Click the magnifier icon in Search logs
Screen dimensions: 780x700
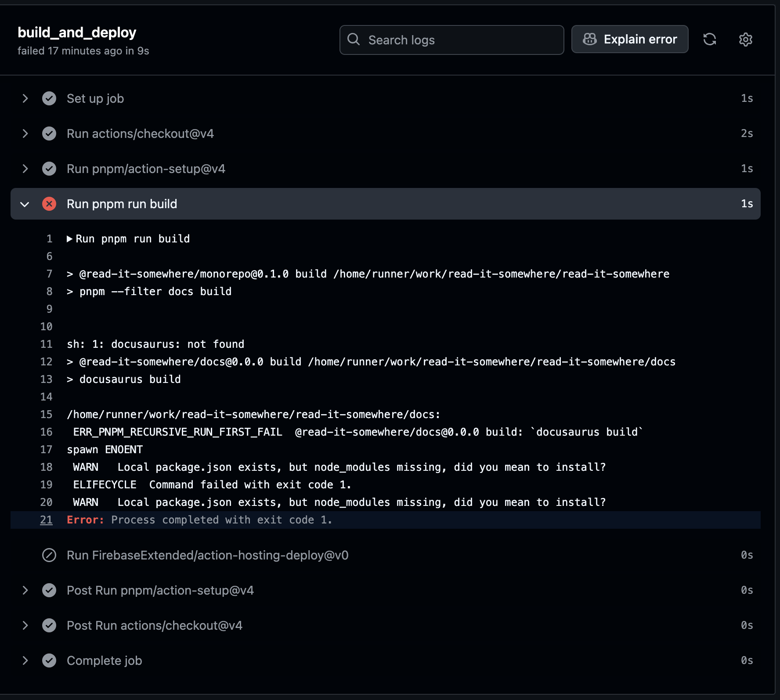pos(354,40)
